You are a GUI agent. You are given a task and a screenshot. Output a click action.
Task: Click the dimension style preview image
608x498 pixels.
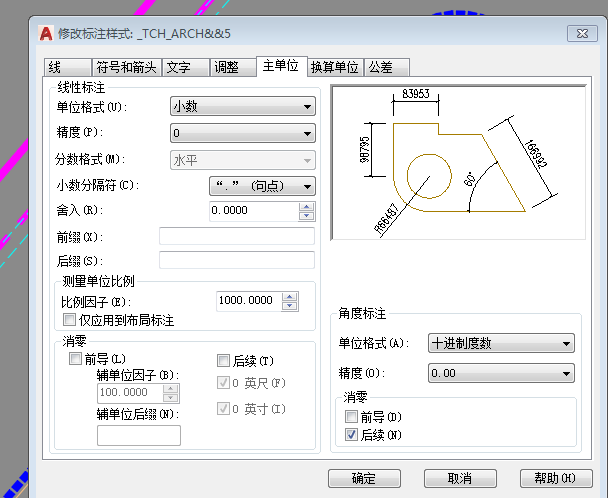(x=458, y=162)
